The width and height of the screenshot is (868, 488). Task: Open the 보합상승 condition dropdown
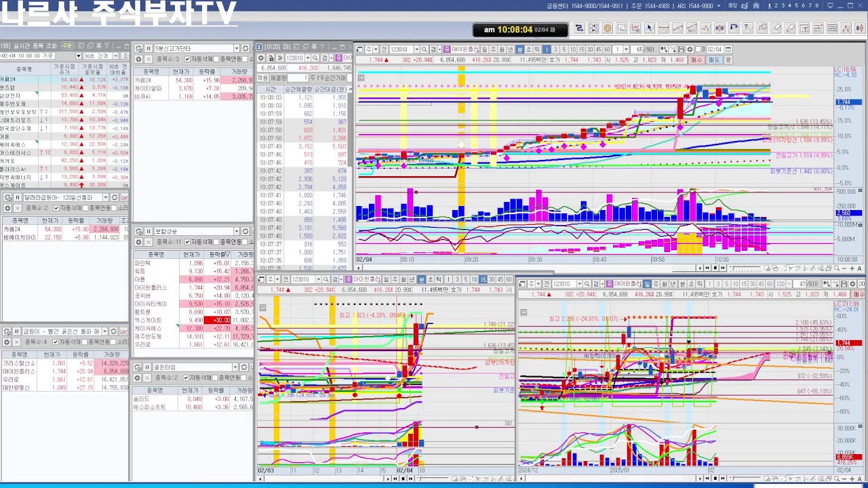[x=237, y=231]
